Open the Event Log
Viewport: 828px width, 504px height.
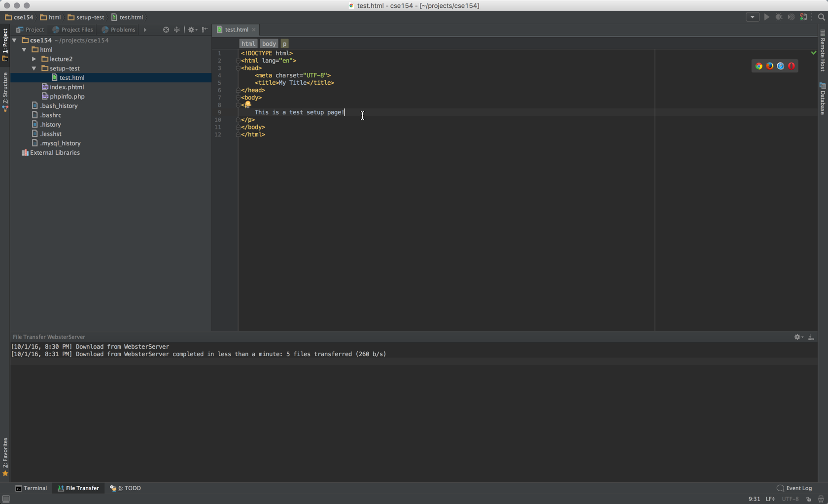tap(794, 488)
